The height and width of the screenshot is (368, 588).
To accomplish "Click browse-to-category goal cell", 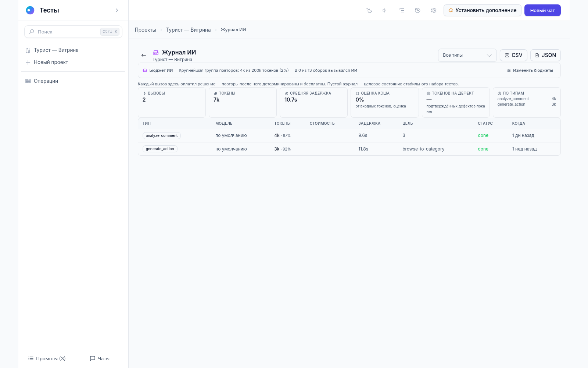I will 423,149.
